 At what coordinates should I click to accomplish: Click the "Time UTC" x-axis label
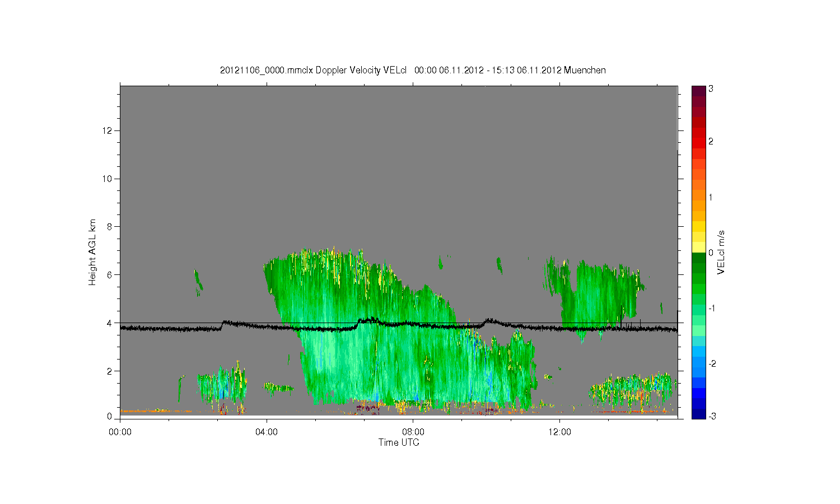[x=399, y=442]
